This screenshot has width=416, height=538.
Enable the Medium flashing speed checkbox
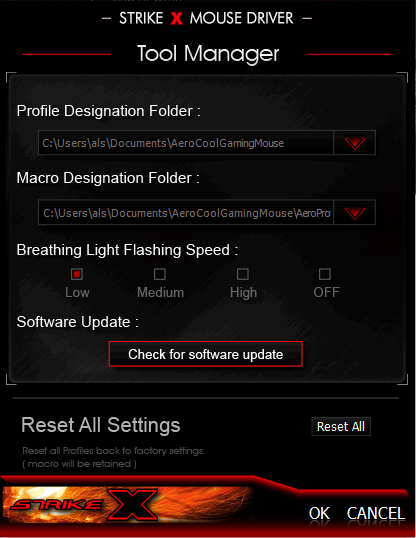coord(160,274)
